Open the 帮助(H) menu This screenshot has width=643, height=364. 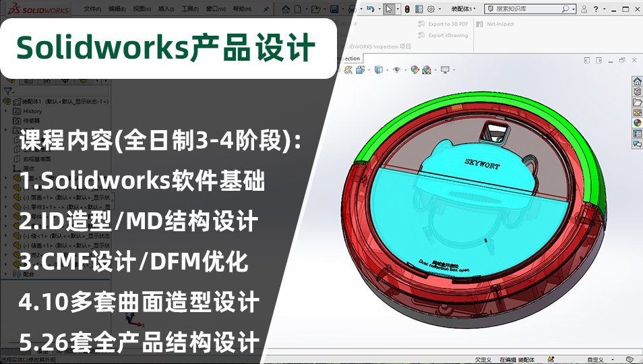click(242, 9)
